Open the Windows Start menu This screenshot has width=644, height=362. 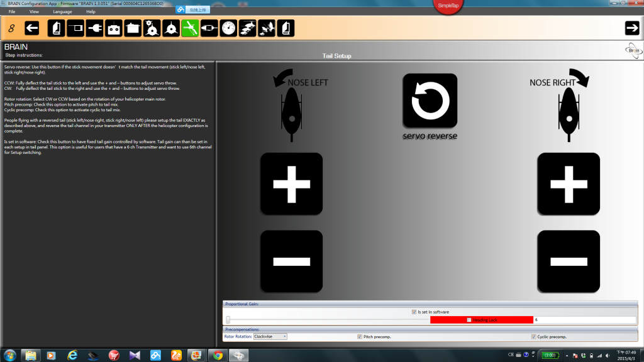pos(10,356)
